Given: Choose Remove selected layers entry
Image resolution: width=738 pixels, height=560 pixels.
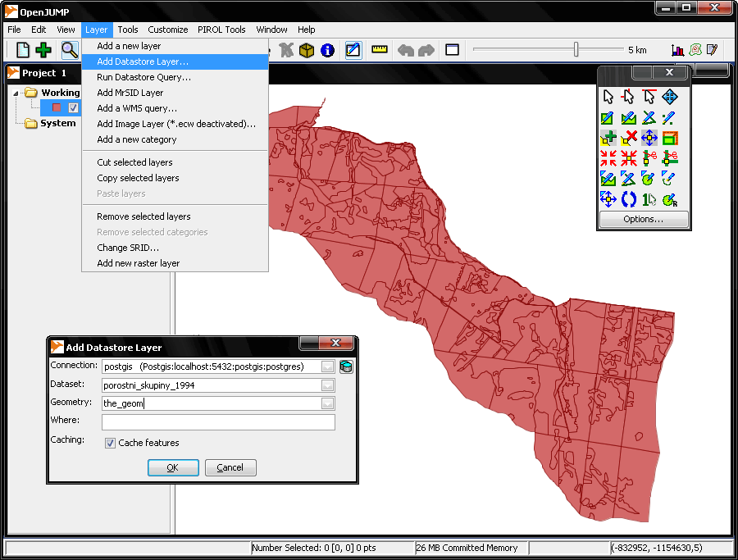Looking at the screenshot, I should click(175, 216).
